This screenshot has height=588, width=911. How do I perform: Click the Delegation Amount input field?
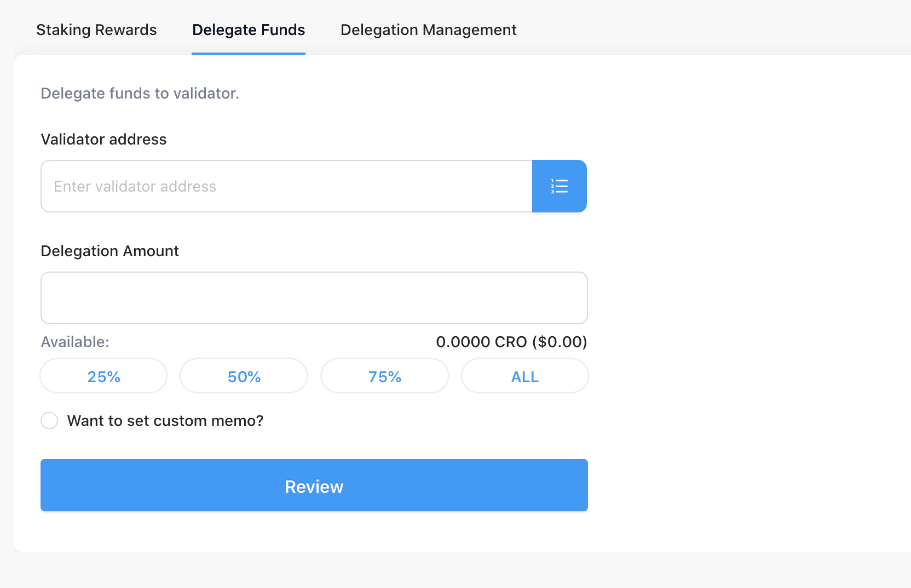[x=313, y=298]
